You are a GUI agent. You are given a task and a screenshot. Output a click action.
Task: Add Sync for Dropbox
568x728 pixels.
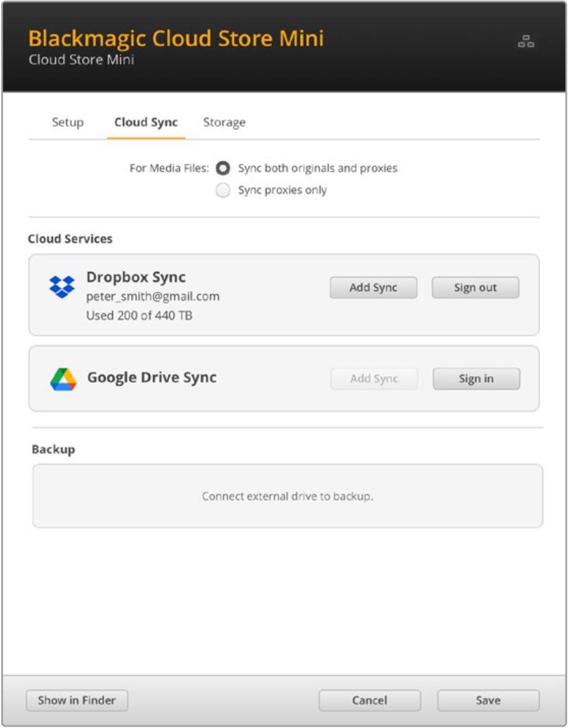373,288
